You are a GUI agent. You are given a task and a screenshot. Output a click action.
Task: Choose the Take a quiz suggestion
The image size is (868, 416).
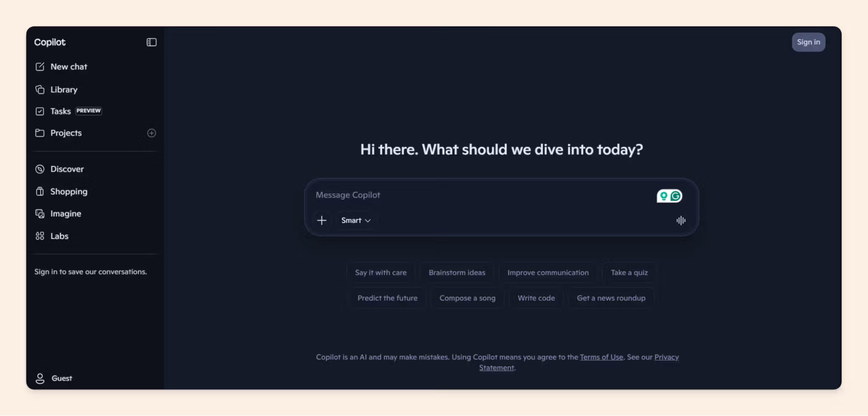629,272
